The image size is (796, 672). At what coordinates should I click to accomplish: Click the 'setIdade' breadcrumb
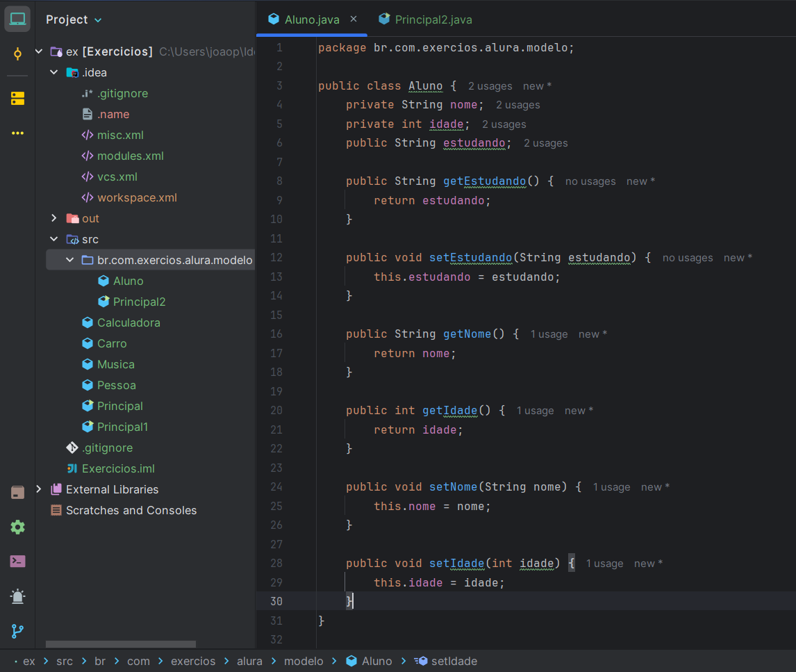pyautogui.click(x=446, y=661)
